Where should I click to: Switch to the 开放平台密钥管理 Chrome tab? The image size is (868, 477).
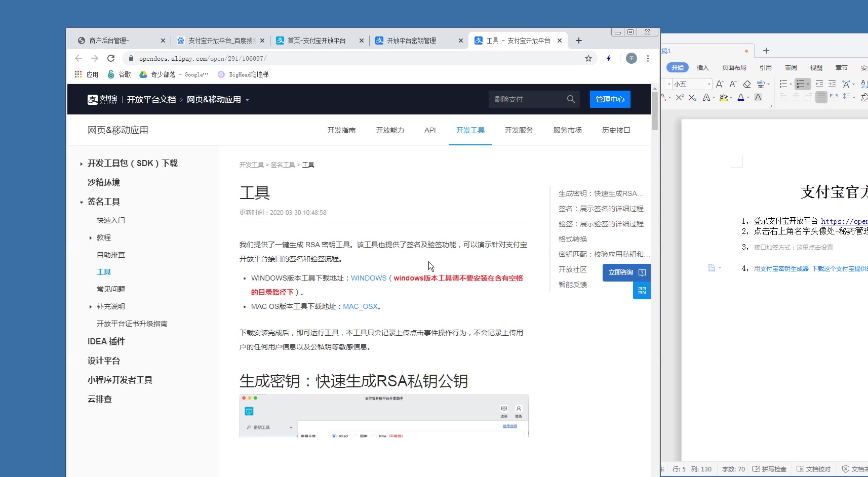coord(418,41)
